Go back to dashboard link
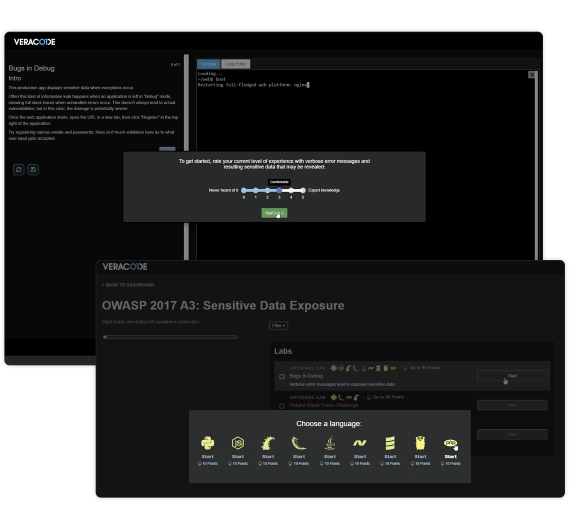The image size is (570, 528). [128, 285]
